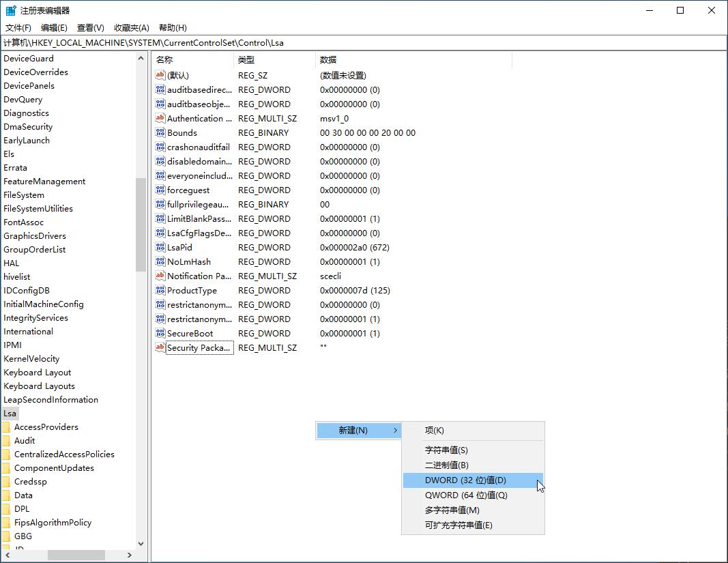The height and width of the screenshot is (563, 728).
Task: Click the Registry Editor icon in the title bar
Action: point(10,10)
